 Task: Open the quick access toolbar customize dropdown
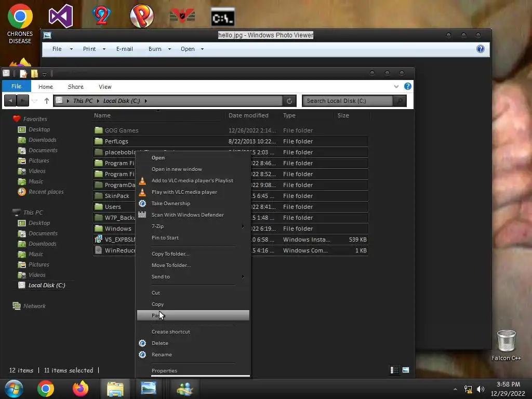coord(44,74)
